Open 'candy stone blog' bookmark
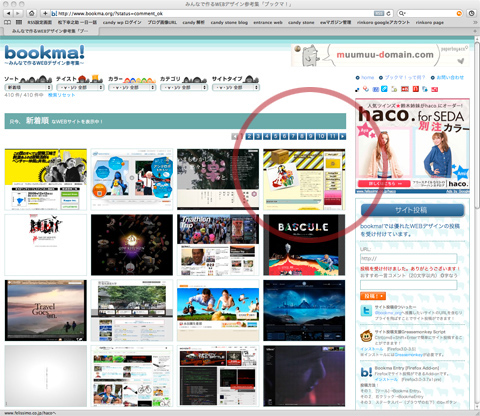480x416 pixels. pos(229,22)
